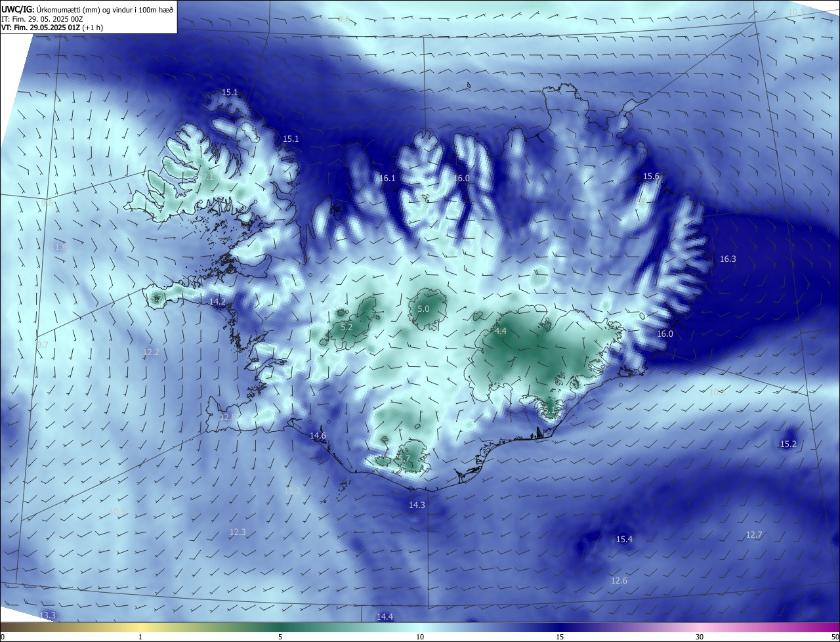The height and width of the screenshot is (642, 840).
Task: Click the 15.4 value label
Action: point(624,540)
